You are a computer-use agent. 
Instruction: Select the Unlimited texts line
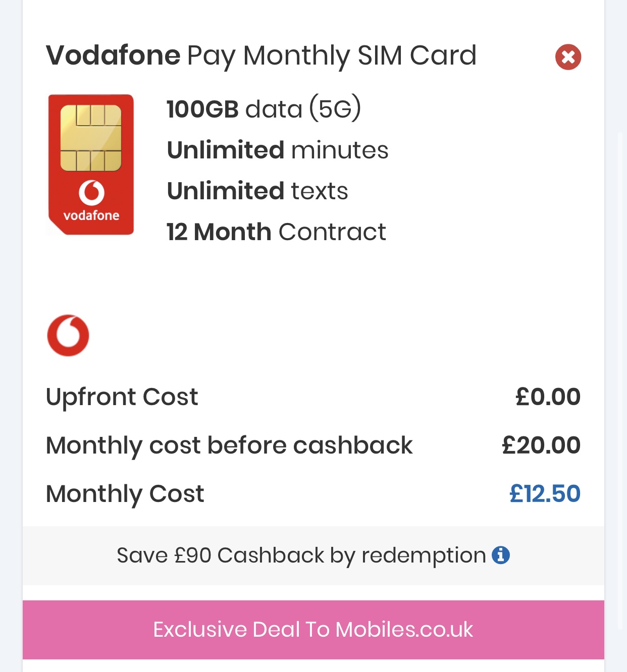(257, 191)
